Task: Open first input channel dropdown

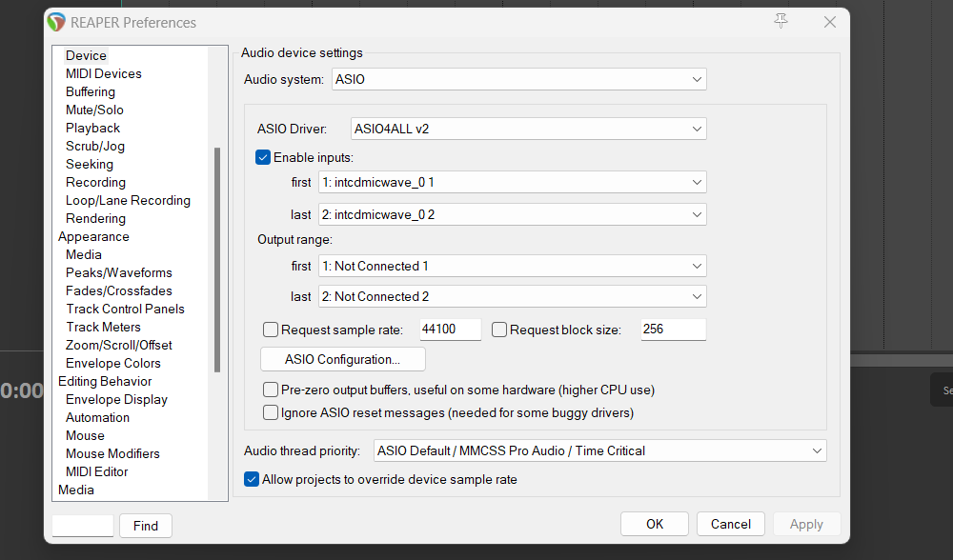Action: point(512,182)
